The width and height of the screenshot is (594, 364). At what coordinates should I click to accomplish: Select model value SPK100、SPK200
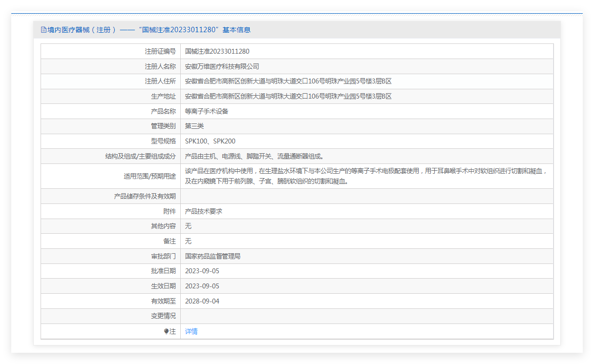[x=210, y=141]
